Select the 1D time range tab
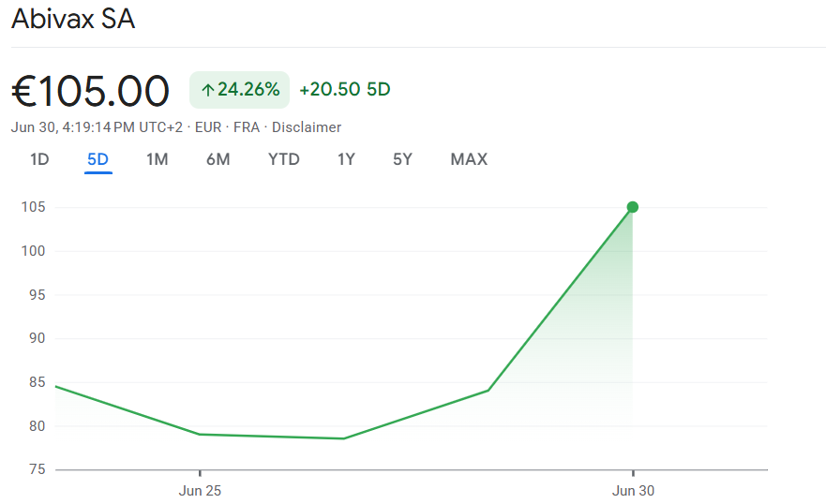Image resolution: width=826 pixels, height=504 pixels. (x=39, y=159)
